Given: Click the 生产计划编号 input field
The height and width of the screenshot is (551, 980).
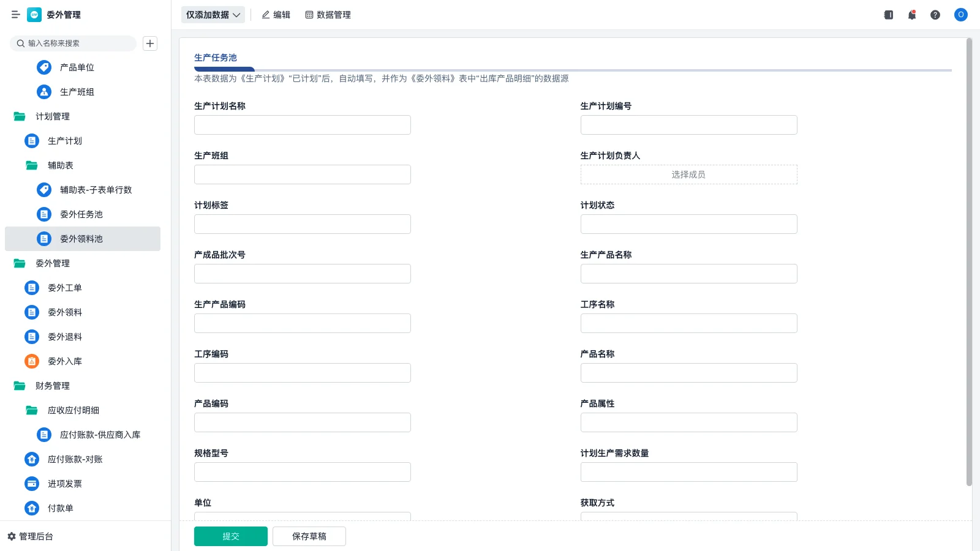Looking at the screenshot, I should pyautogui.click(x=689, y=125).
